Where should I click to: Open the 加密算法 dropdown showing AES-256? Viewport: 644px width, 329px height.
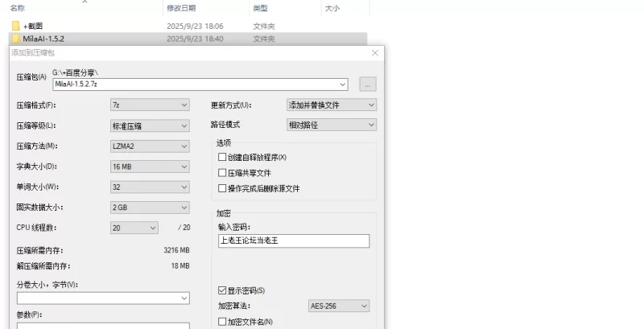click(x=339, y=306)
